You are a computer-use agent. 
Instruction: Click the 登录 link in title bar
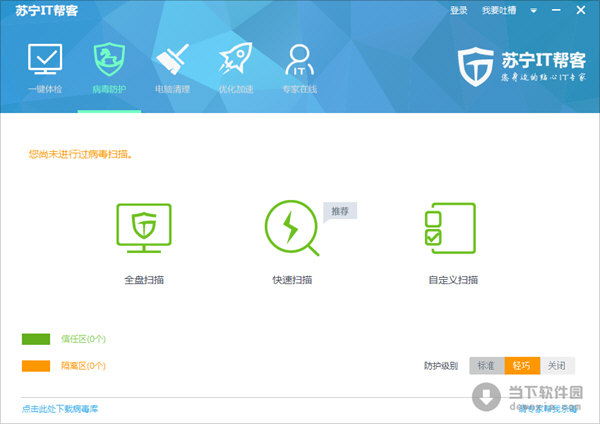(458, 10)
